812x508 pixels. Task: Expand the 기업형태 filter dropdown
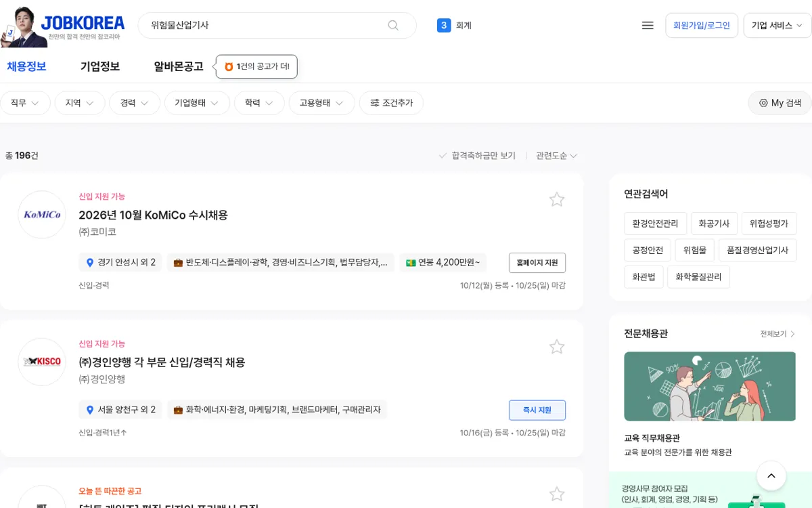tap(197, 103)
